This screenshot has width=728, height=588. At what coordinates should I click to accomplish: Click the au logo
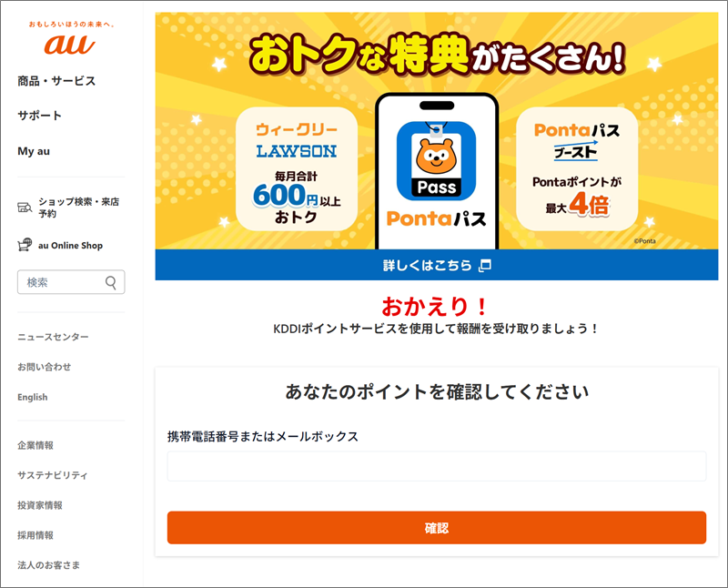pos(70,44)
